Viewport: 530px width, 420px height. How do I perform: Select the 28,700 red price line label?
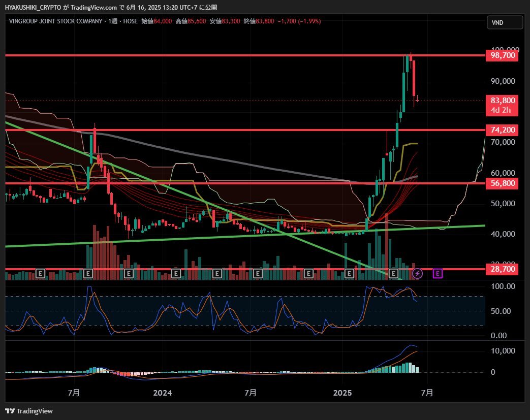(x=502, y=269)
